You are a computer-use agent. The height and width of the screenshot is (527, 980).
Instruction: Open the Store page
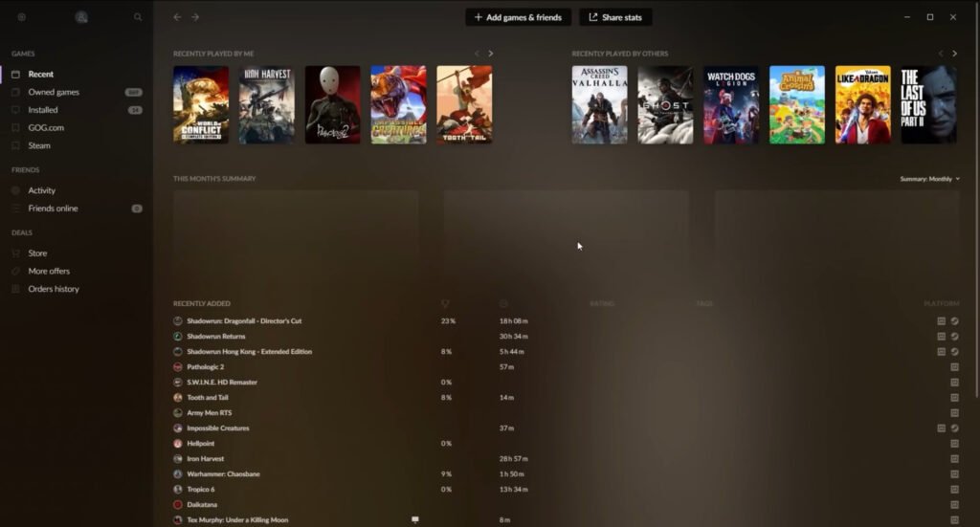tap(37, 253)
